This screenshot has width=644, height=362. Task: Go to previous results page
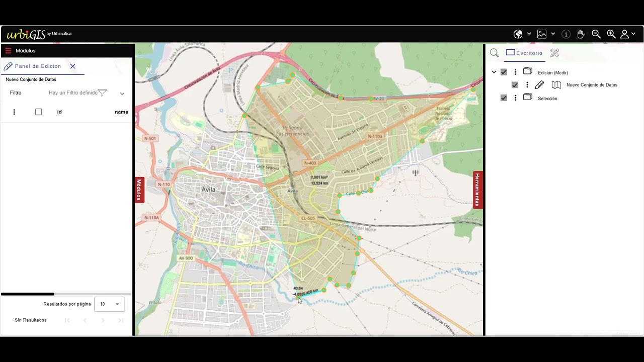coord(85,320)
